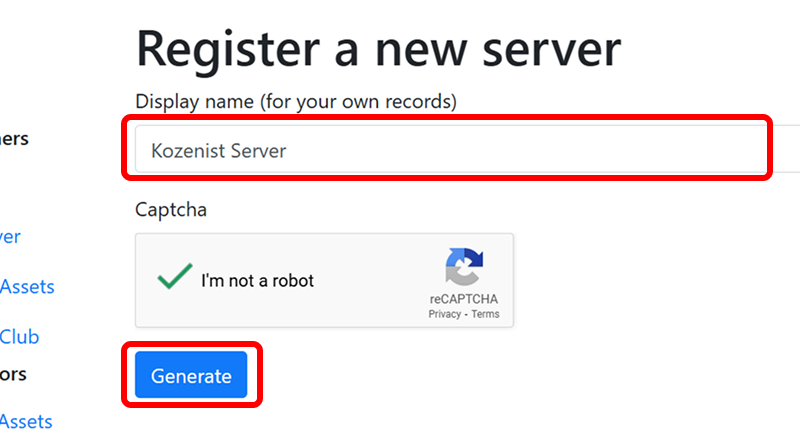This screenshot has width=800, height=436.
Task: Click the 'Register a new server' heading
Action: (379, 49)
